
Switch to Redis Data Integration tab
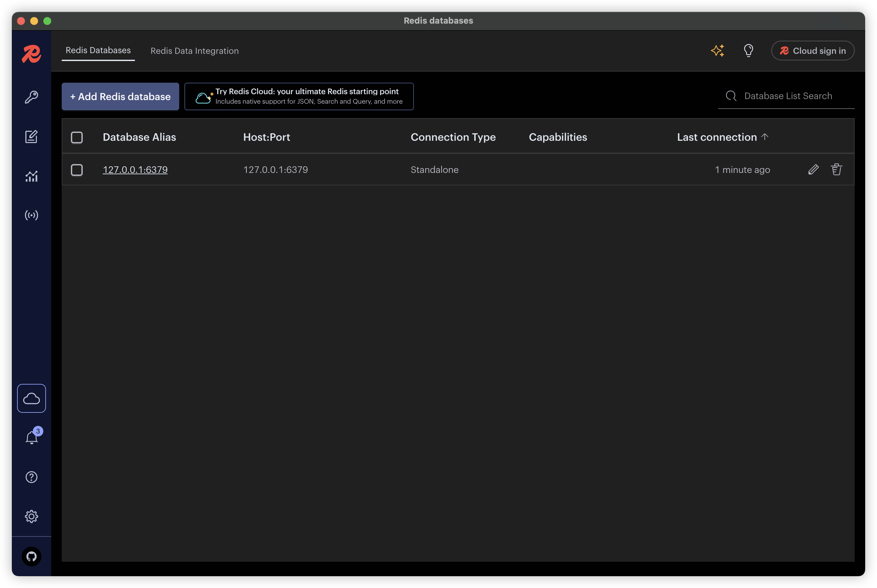point(194,51)
